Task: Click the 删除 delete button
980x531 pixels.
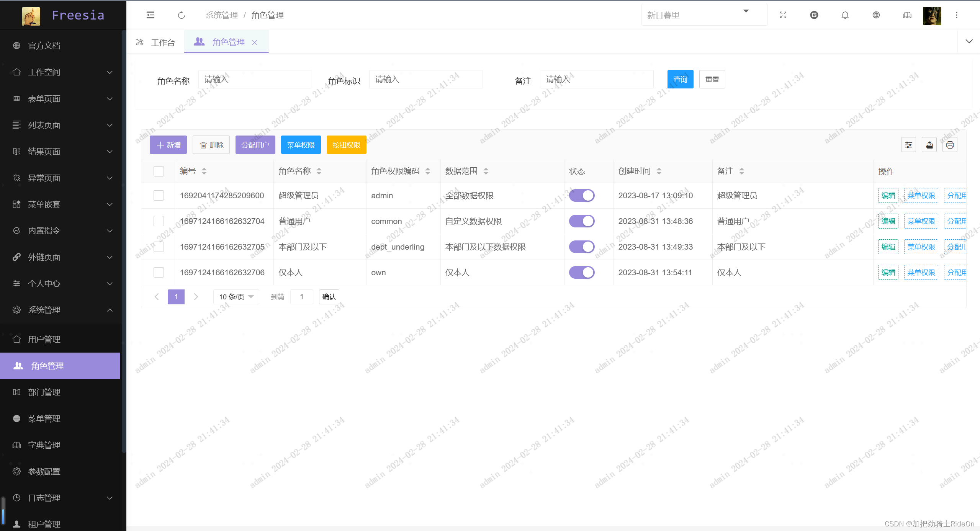Action: [211, 145]
